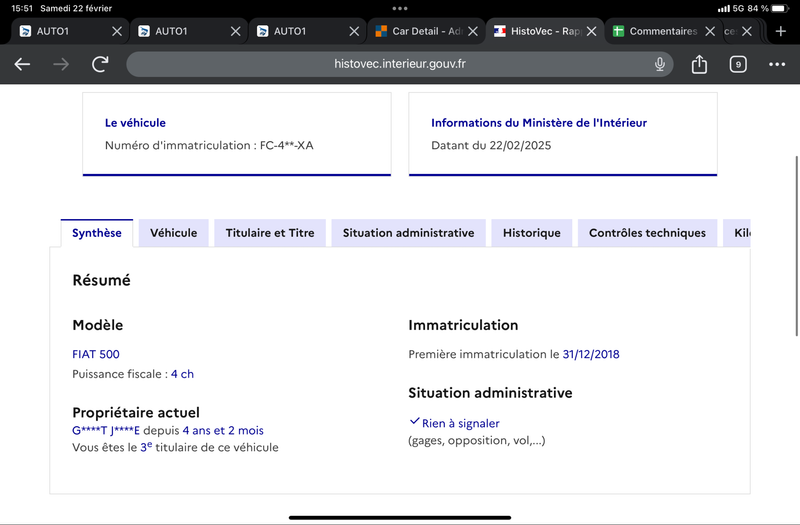
Task: Reload the HistoVec page
Action: point(100,64)
